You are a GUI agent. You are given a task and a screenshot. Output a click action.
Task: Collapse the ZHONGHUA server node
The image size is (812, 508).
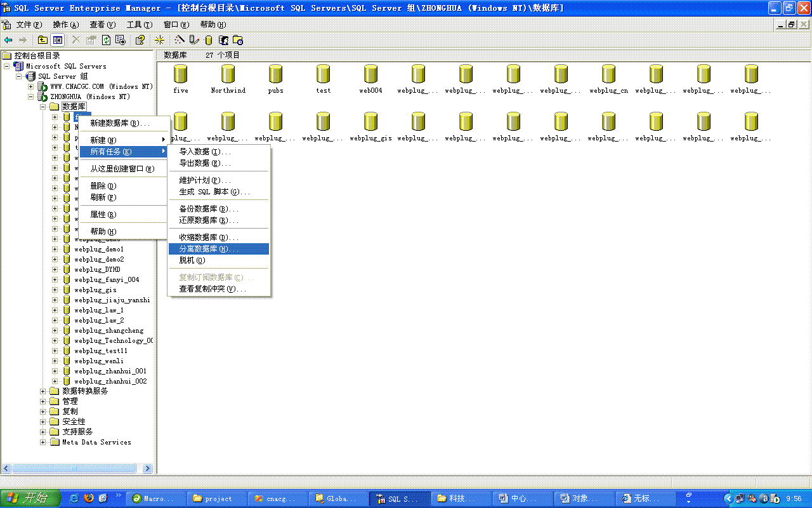(x=30, y=97)
